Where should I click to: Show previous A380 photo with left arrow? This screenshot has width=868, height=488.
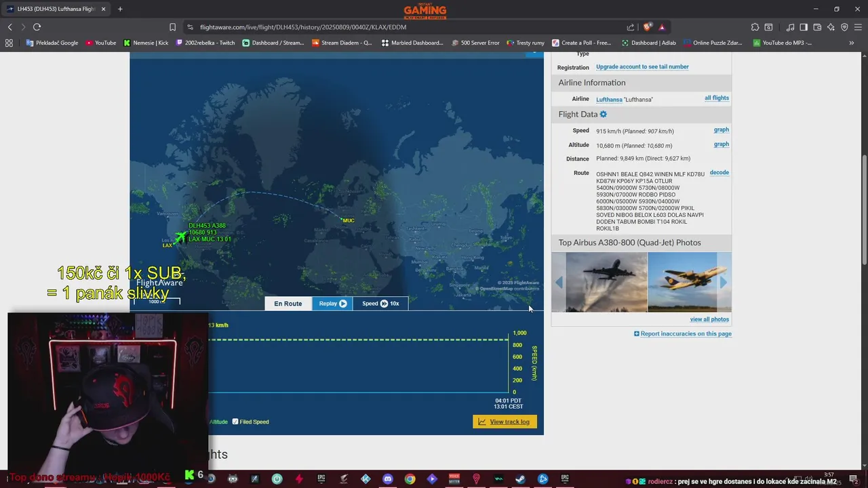point(559,283)
